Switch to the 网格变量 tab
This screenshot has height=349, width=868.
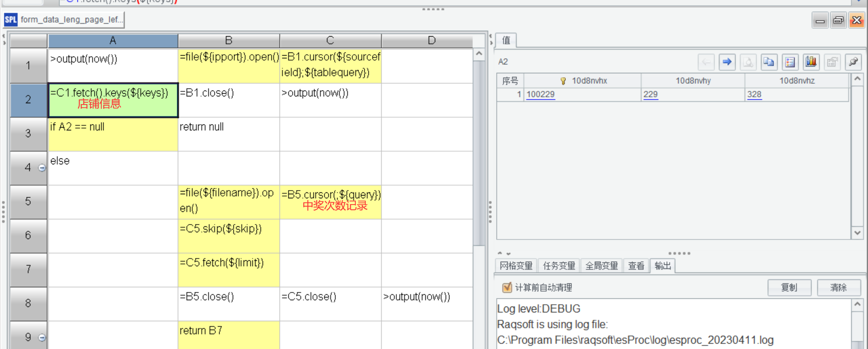[x=516, y=266]
